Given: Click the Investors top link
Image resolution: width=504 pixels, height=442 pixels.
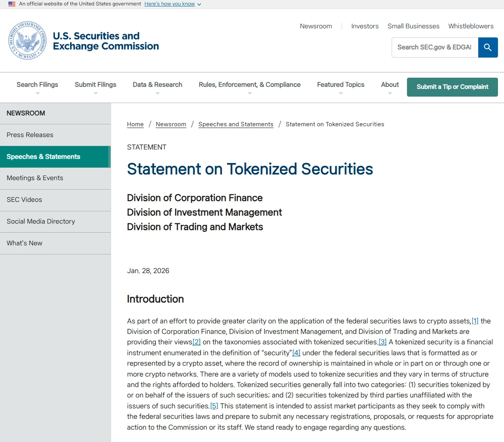Looking at the screenshot, I should click(365, 26).
